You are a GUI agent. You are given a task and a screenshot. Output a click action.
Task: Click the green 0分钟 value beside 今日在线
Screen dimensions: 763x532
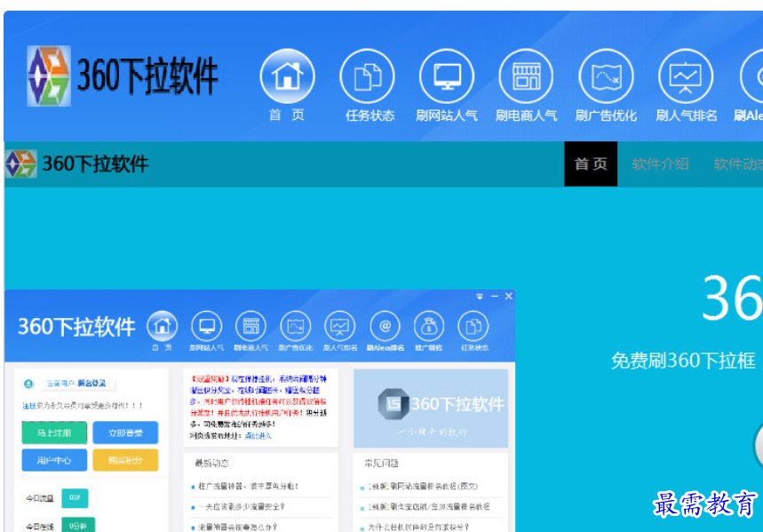pyautogui.click(x=78, y=525)
